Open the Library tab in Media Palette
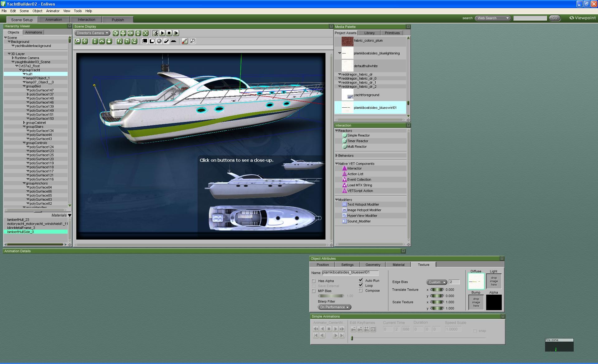 click(x=369, y=33)
